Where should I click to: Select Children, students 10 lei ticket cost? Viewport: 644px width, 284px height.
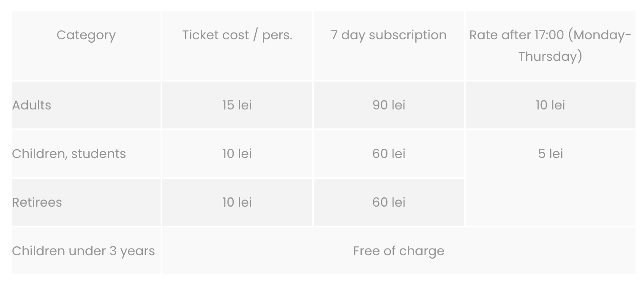pos(237,154)
